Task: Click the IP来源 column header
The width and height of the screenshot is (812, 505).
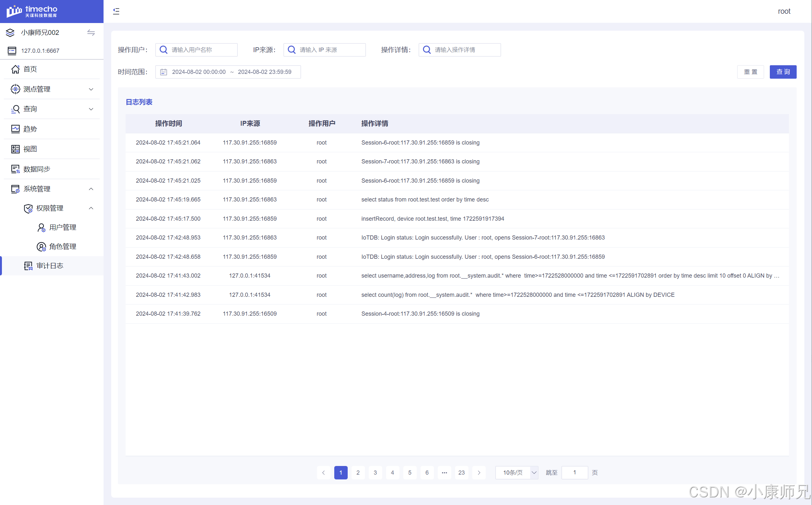Action: pyautogui.click(x=250, y=123)
